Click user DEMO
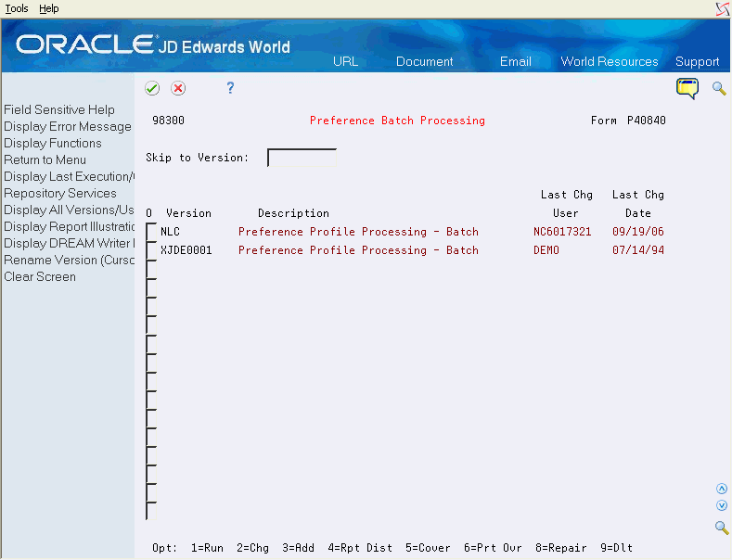 [546, 250]
